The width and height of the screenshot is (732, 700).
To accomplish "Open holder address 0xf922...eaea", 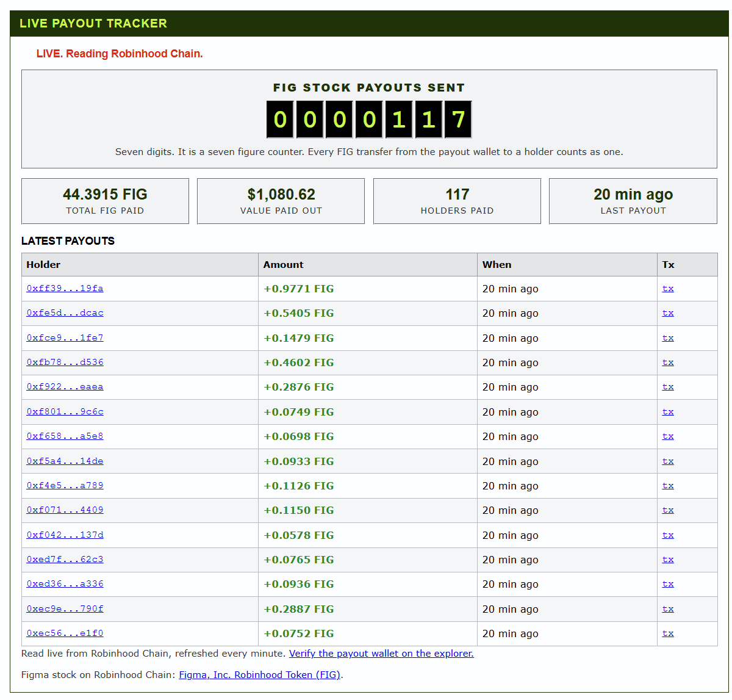I will (x=65, y=386).
